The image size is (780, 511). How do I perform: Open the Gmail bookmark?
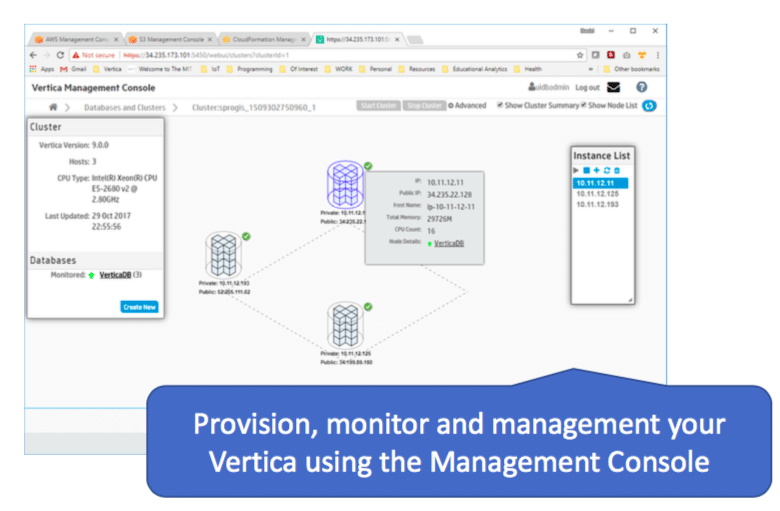point(73,69)
